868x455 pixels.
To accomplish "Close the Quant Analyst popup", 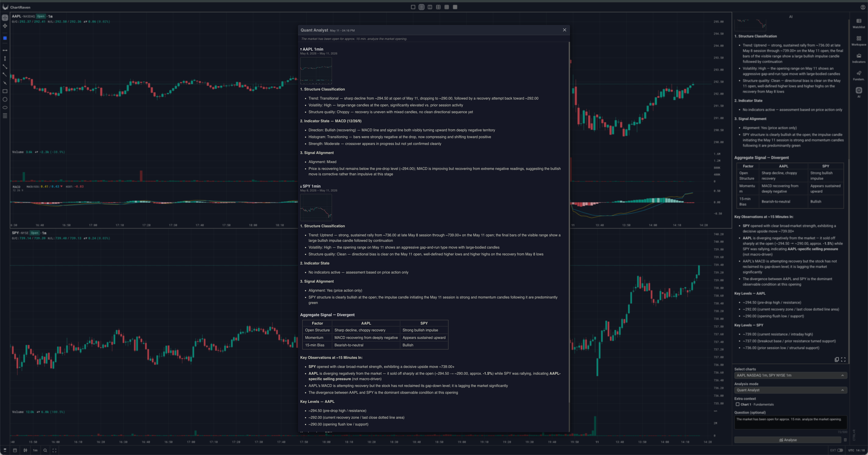I will click(564, 30).
